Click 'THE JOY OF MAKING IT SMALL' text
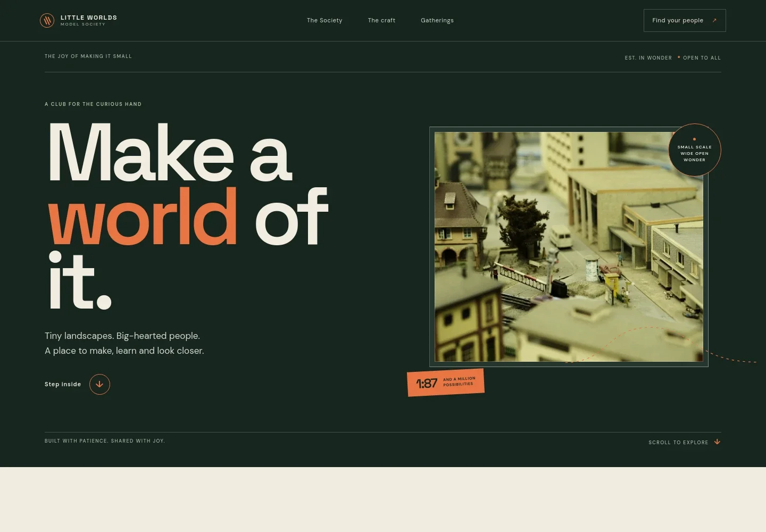Image resolution: width=766 pixels, height=532 pixels. (88, 56)
